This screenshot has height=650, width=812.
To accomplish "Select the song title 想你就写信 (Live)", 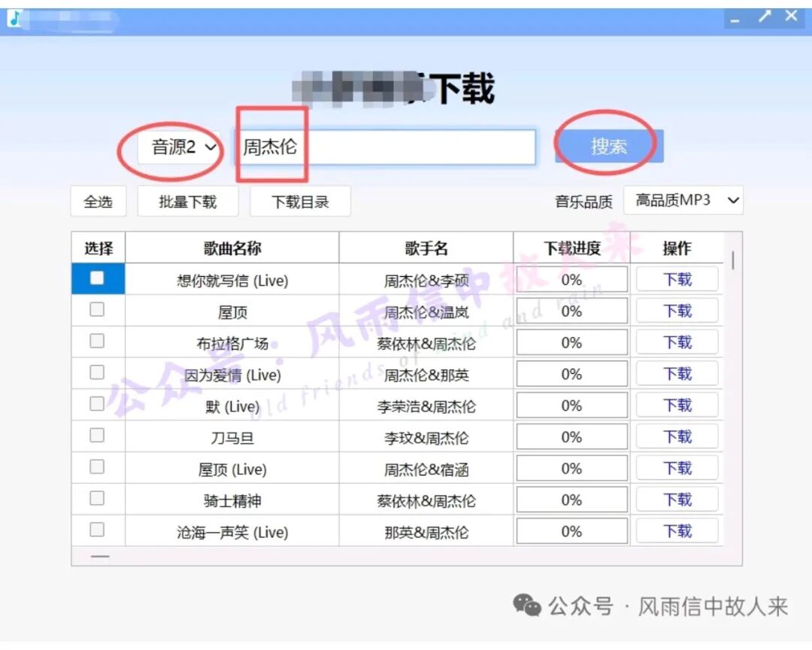I will [232, 281].
